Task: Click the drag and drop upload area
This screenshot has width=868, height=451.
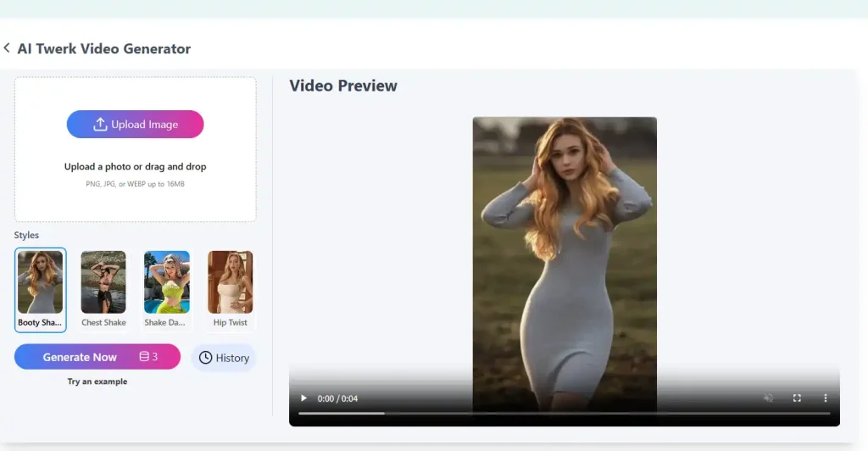Action: tap(135, 149)
